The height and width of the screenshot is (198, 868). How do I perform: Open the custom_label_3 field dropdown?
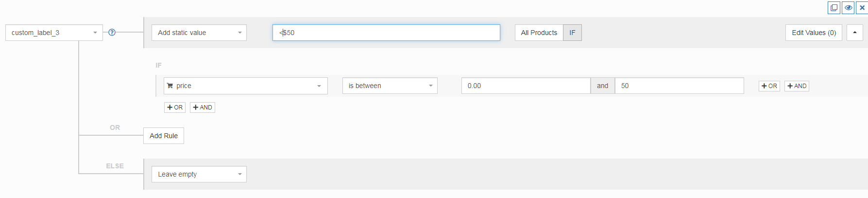[54, 33]
